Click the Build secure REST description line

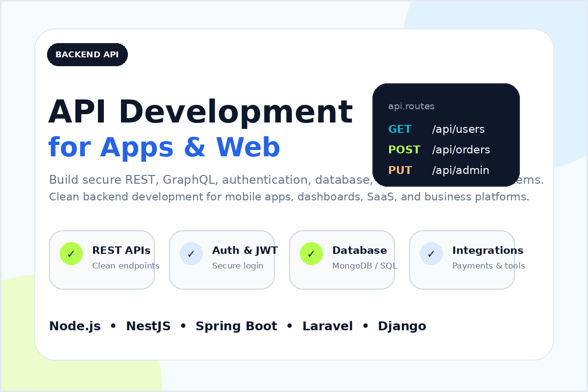tap(296, 180)
